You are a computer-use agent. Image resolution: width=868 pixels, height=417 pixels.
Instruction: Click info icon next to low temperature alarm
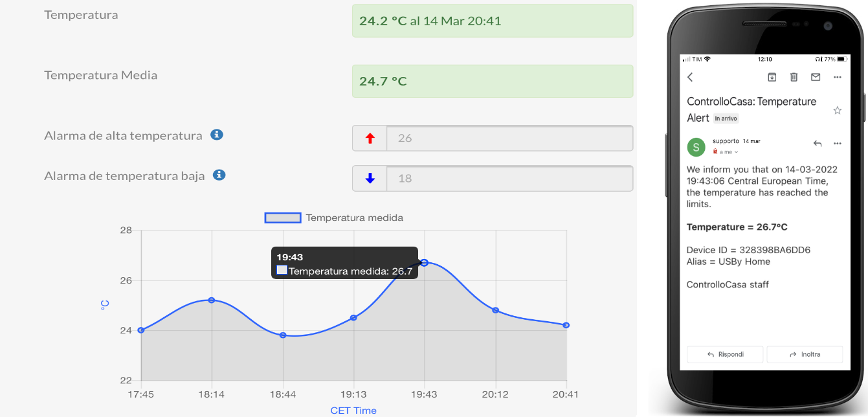219,175
